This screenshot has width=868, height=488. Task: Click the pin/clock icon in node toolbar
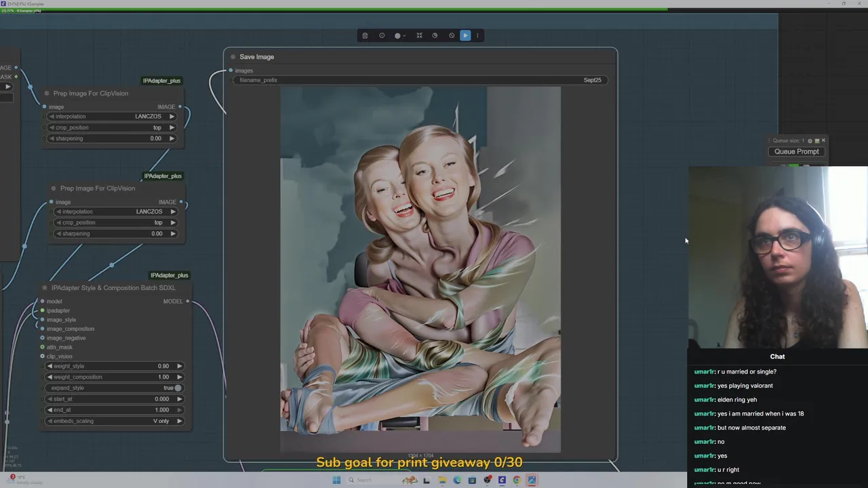pyautogui.click(x=435, y=36)
